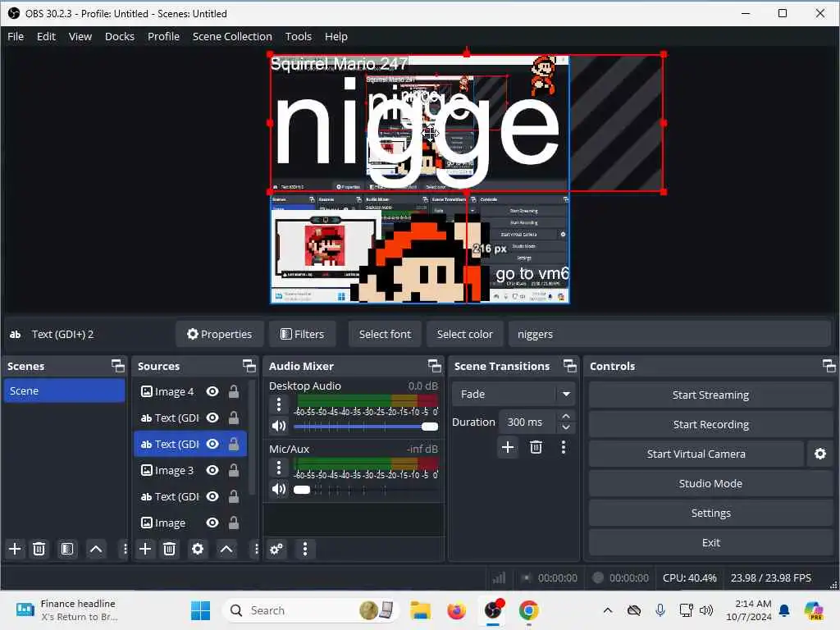Lock the Image 4 source
Screen dimensions: 840x630
(234, 391)
